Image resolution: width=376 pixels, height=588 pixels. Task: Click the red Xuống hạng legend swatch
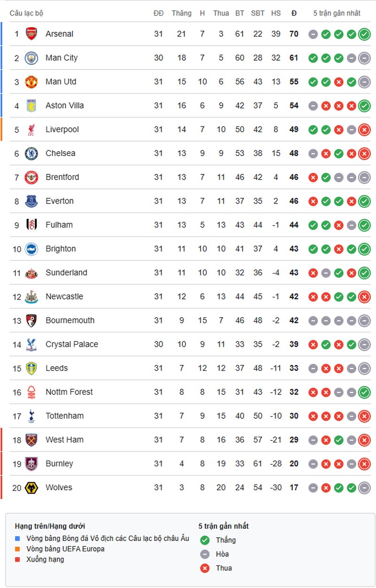(18, 559)
